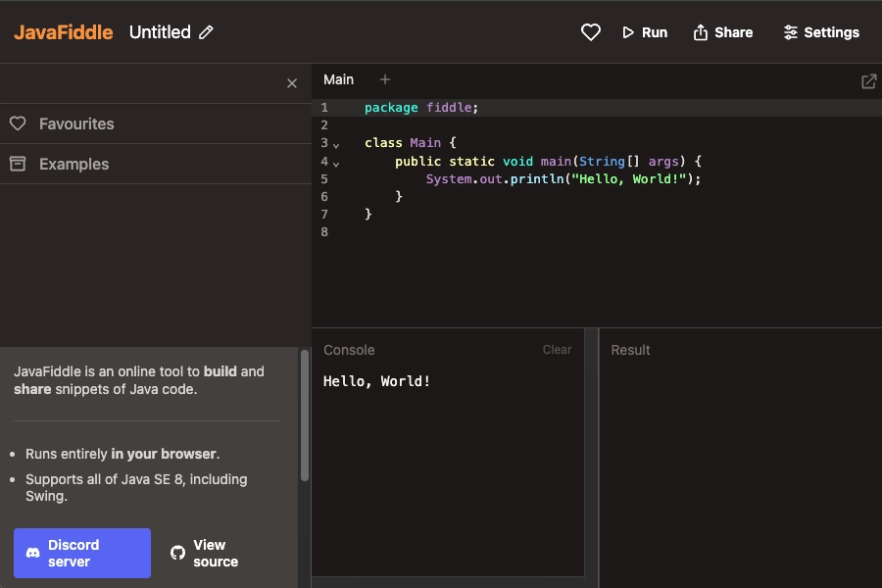882x588 pixels.
Task: Click the Result panel area
Action: [740, 461]
